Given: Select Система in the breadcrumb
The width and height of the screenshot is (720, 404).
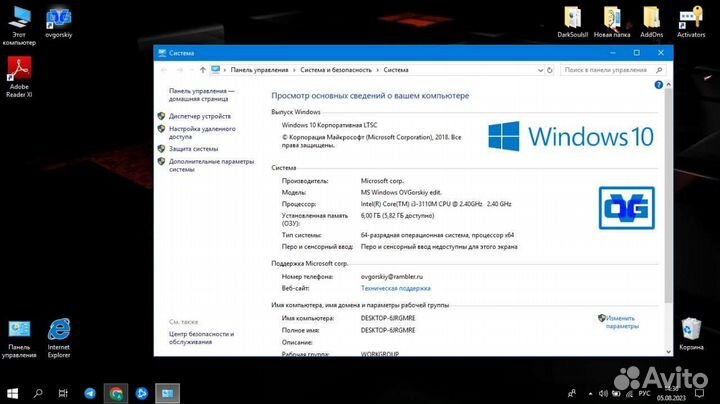Looking at the screenshot, I should point(396,70).
